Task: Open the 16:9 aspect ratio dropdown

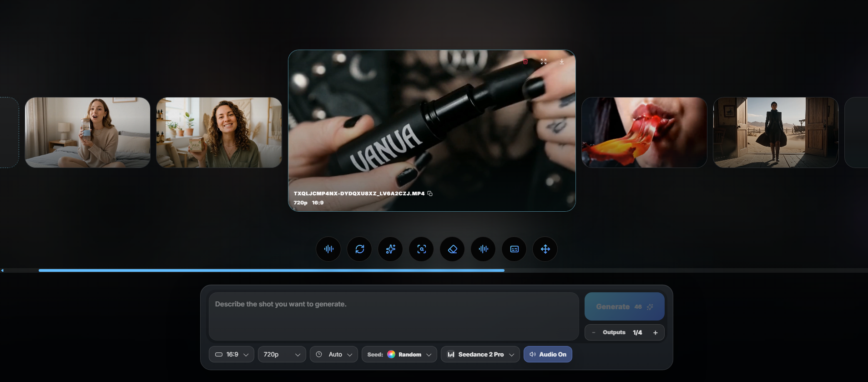Action: click(232, 354)
